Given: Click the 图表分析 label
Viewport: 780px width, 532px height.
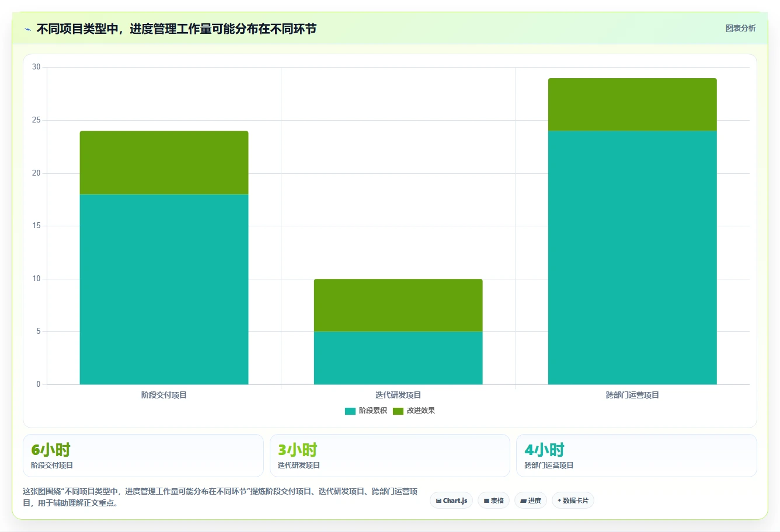Looking at the screenshot, I should pyautogui.click(x=740, y=28).
